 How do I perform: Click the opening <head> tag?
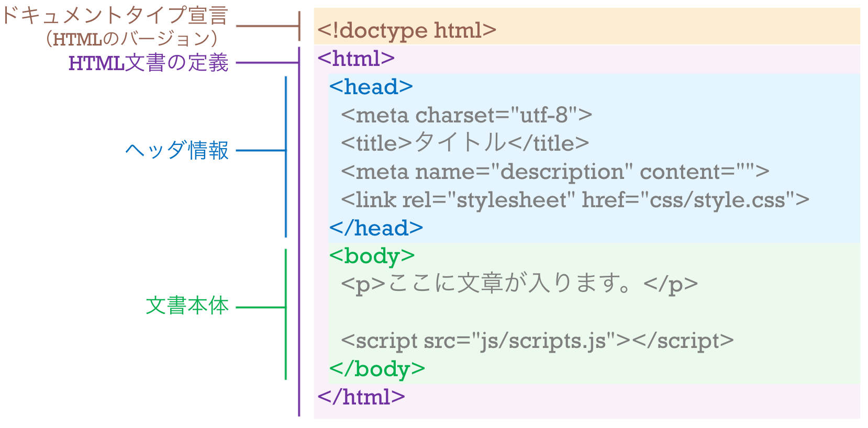371,87
